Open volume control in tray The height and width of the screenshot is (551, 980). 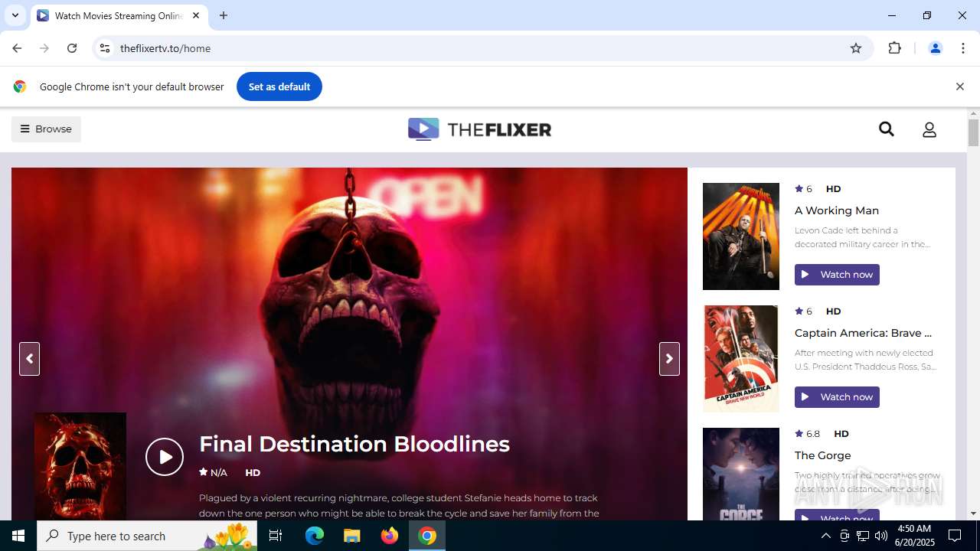click(x=881, y=536)
